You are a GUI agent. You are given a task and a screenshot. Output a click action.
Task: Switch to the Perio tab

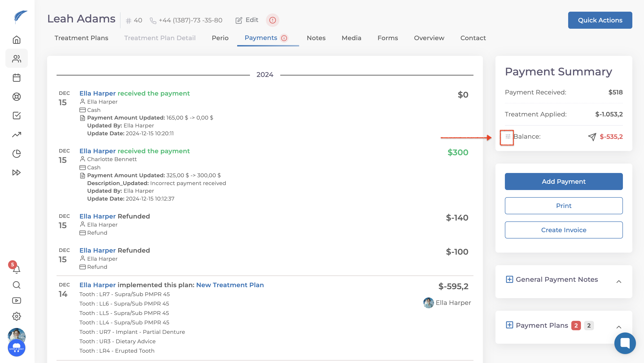(x=220, y=38)
